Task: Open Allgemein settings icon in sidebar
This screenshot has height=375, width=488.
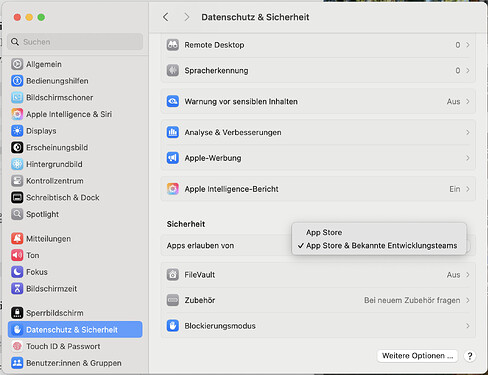Action: click(17, 64)
